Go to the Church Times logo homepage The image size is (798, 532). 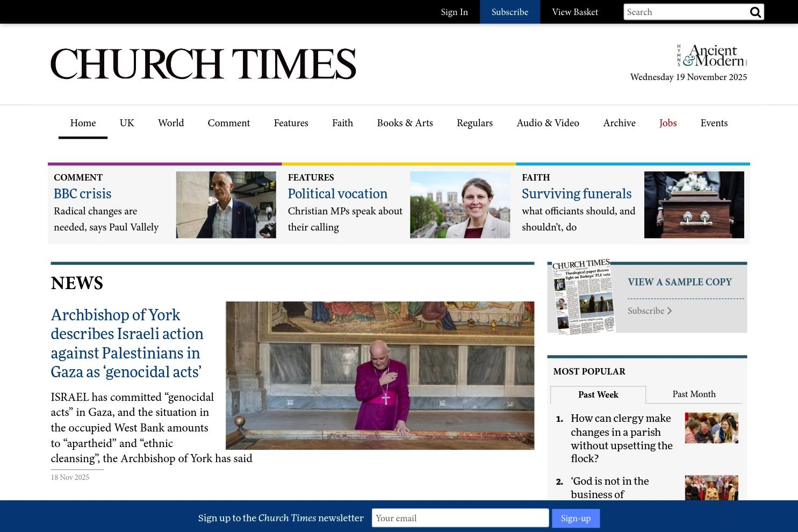(x=203, y=64)
